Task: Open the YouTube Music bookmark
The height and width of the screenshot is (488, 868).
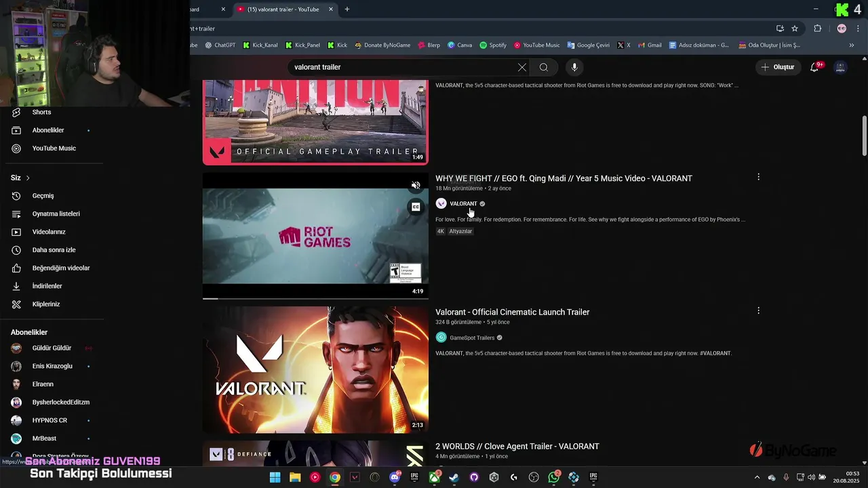Action: pos(536,45)
